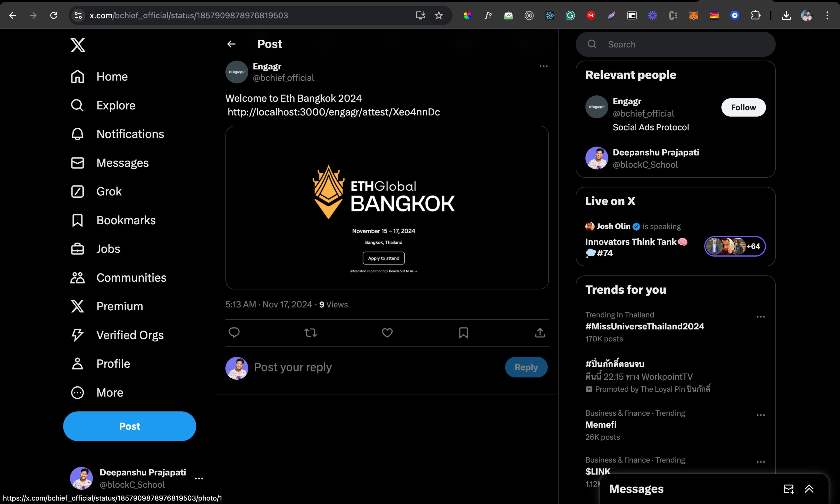Bookmark this page with star

[x=439, y=15]
